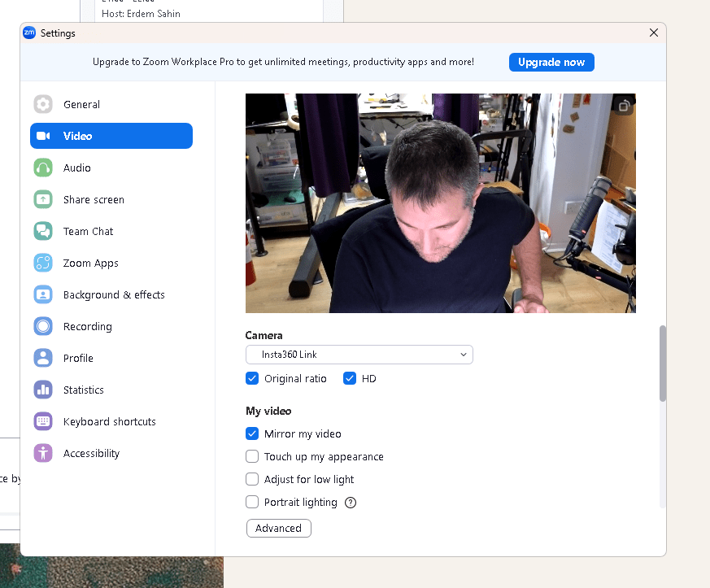The height and width of the screenshot is (588, 710).
Task: Click the Share screen arrow icon
Action: (43, 199)
